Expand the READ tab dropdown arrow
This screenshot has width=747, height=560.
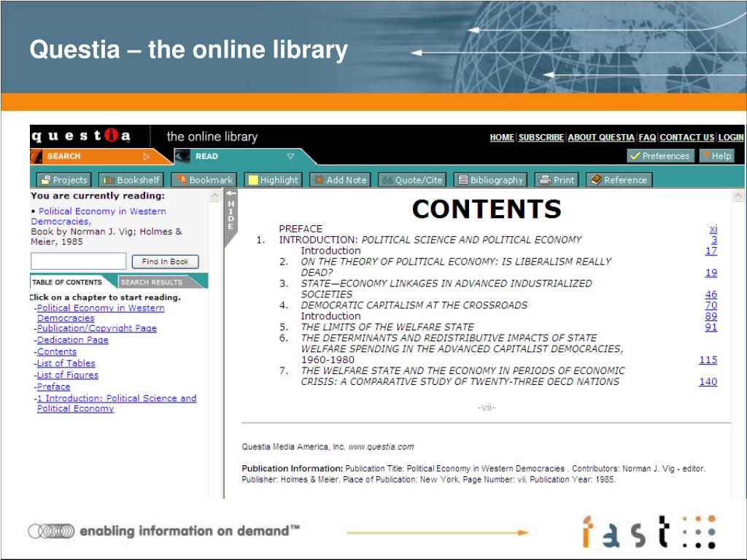tap(290, 156)
